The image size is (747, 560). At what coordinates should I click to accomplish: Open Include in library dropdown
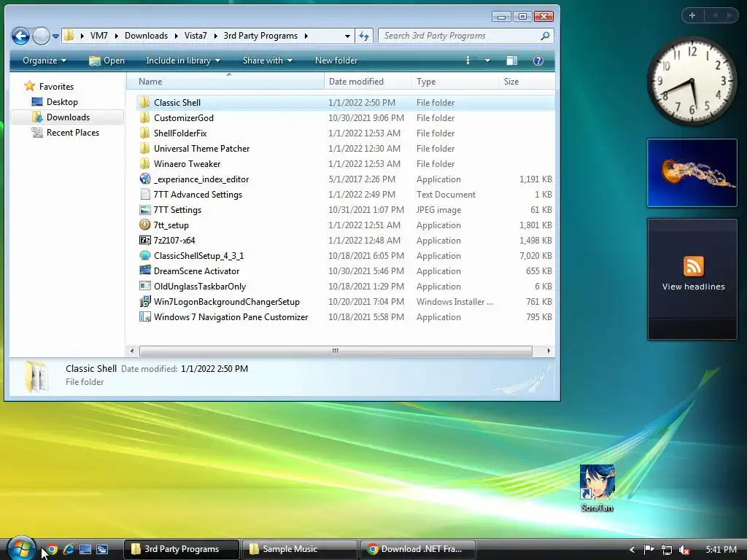[183, 61]
